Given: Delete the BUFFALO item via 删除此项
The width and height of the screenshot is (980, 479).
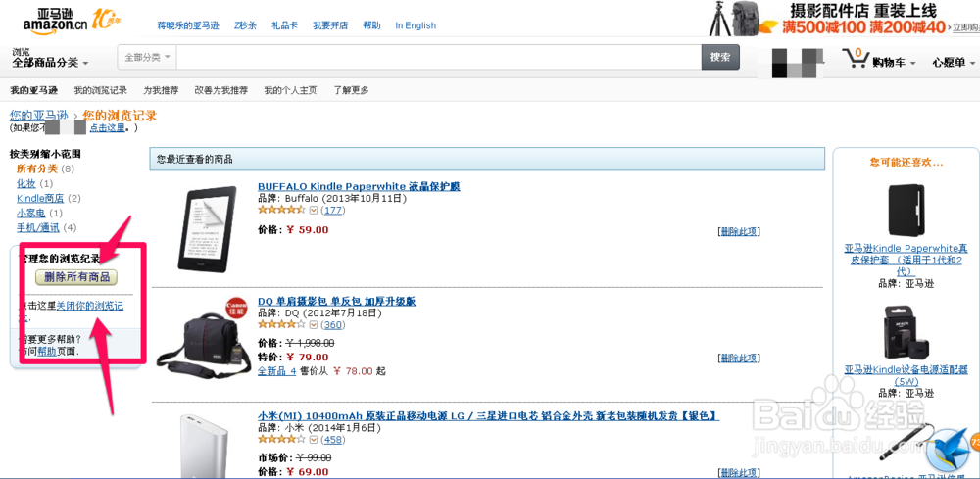Looking at the screenshot, I should pyautogui.click(x=739, y=232).
